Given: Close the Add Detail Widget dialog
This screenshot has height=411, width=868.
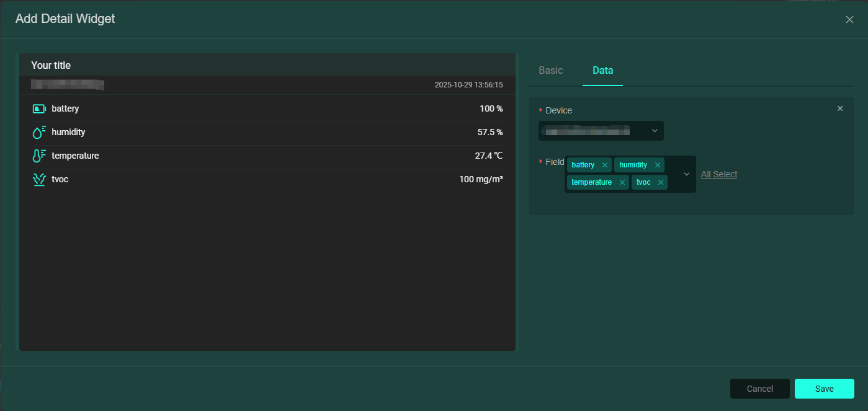Looking at the screenshot, I should [849, 19].
